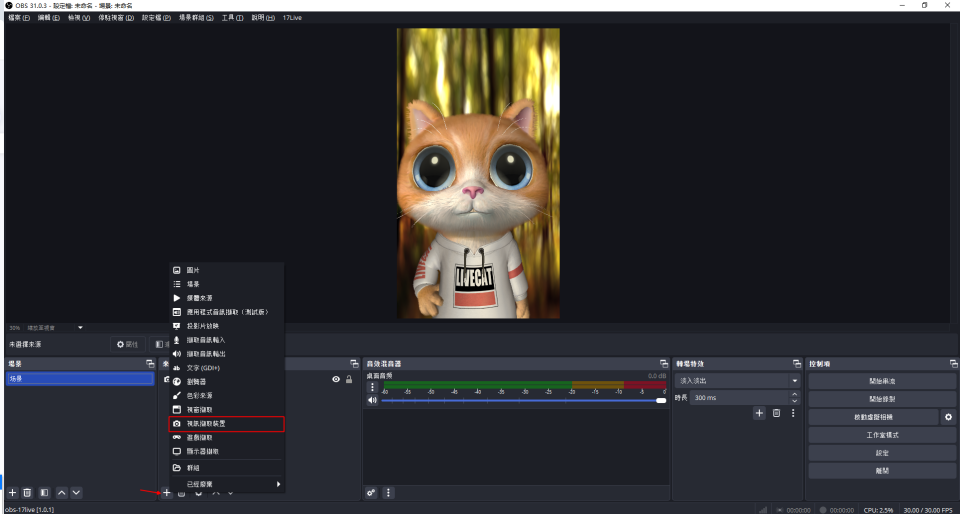Open the scene filters icon
Viewport: 960px width, 514px height.
click(x=44, y=492)
